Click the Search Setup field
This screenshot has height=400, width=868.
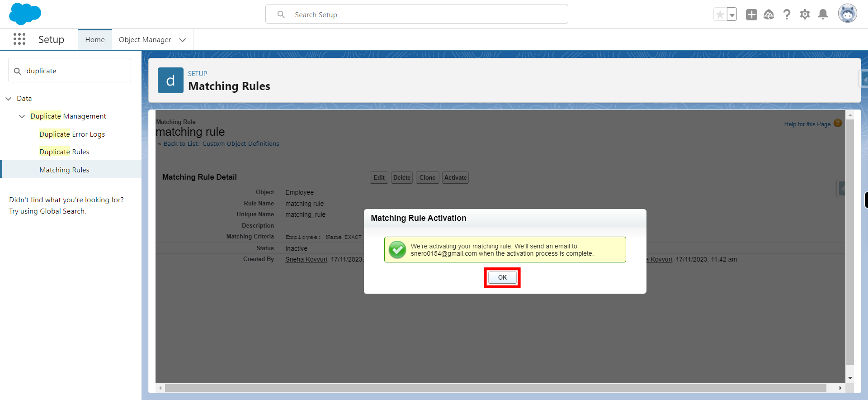click(417, 14)
